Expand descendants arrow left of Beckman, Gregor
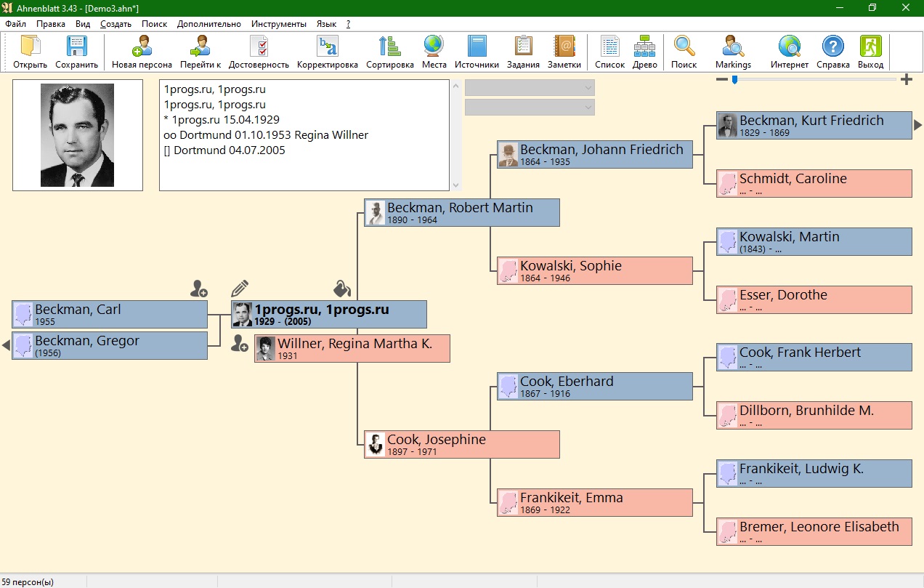924x588 pixels. pos(6,346)
